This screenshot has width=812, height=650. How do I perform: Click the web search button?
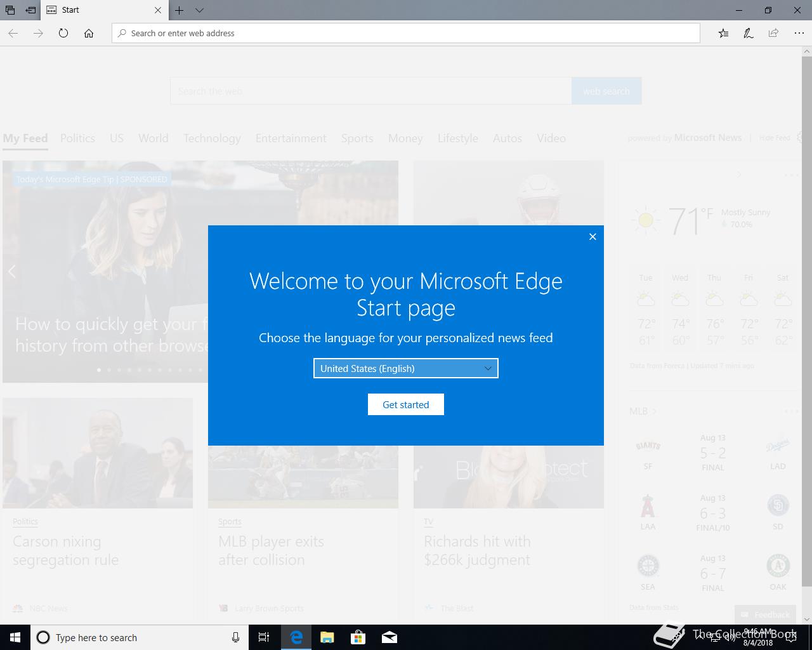pos(606,91)
